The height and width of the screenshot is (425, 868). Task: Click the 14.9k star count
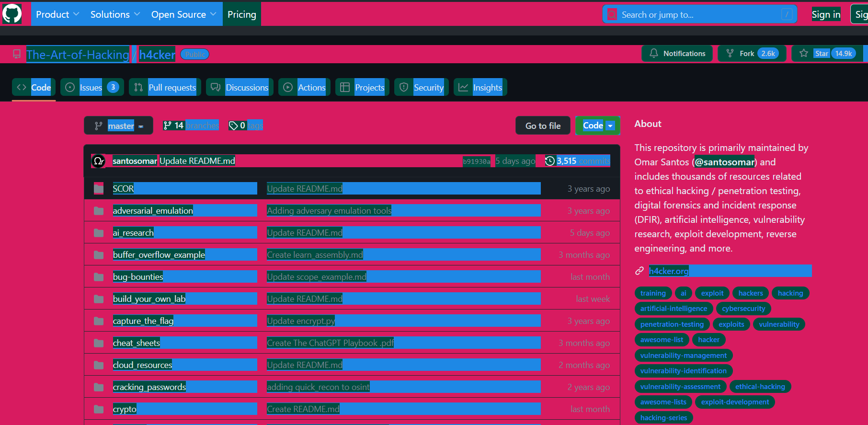844,53
